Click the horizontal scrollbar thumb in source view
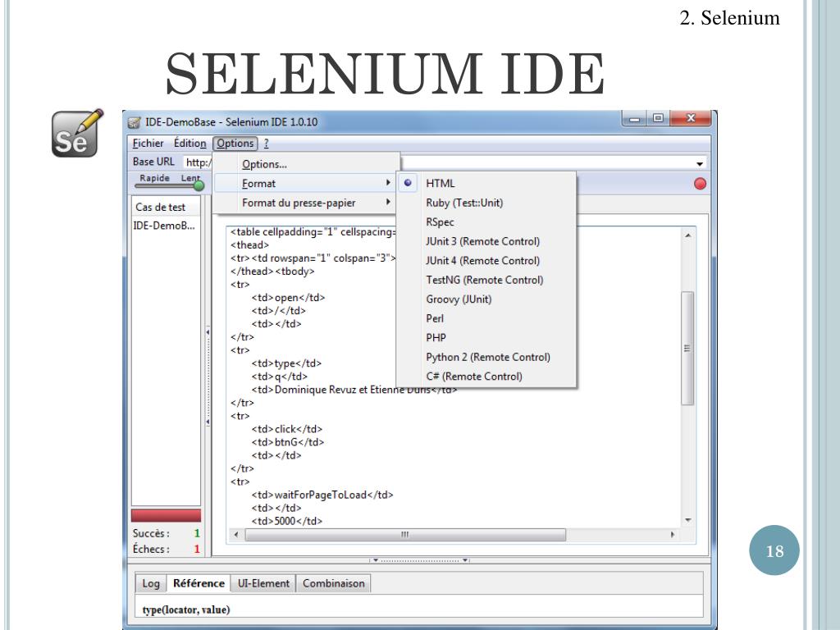 [x=405, y=535]
